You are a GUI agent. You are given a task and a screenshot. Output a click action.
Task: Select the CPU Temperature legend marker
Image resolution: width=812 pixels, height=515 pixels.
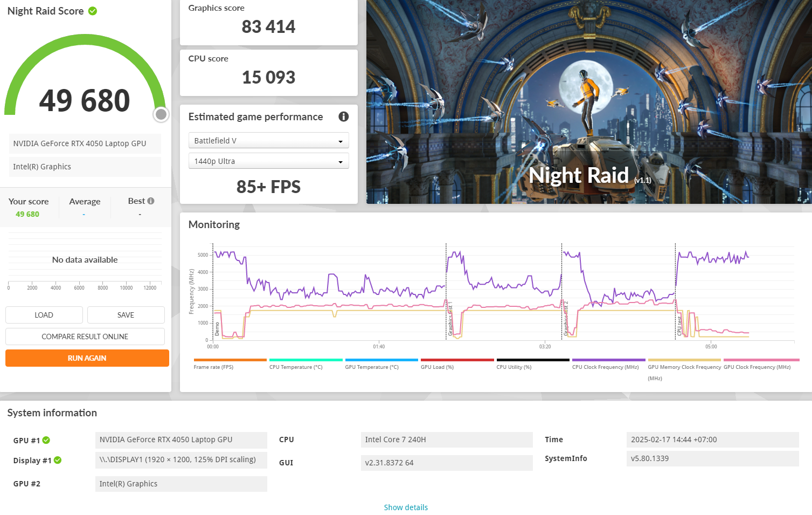click(x=306, y=359)
